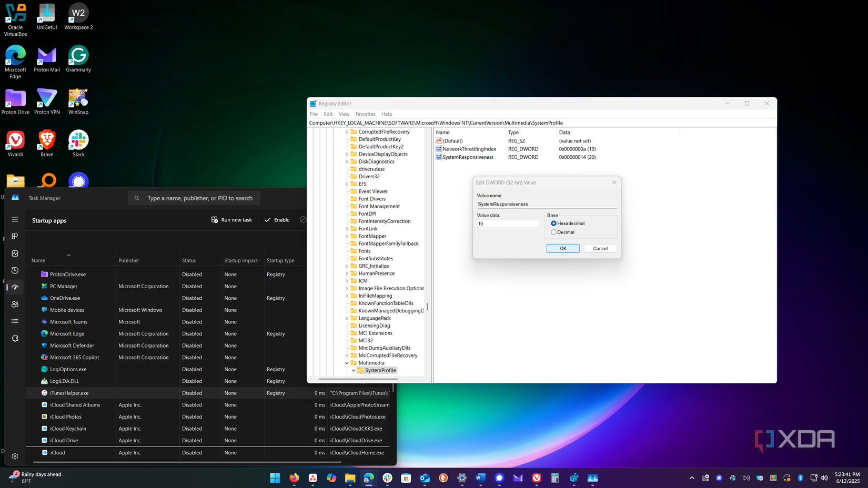Collapse the SystemProfile registry key
This screenshot has width=868, height=488.
(354, 370)
